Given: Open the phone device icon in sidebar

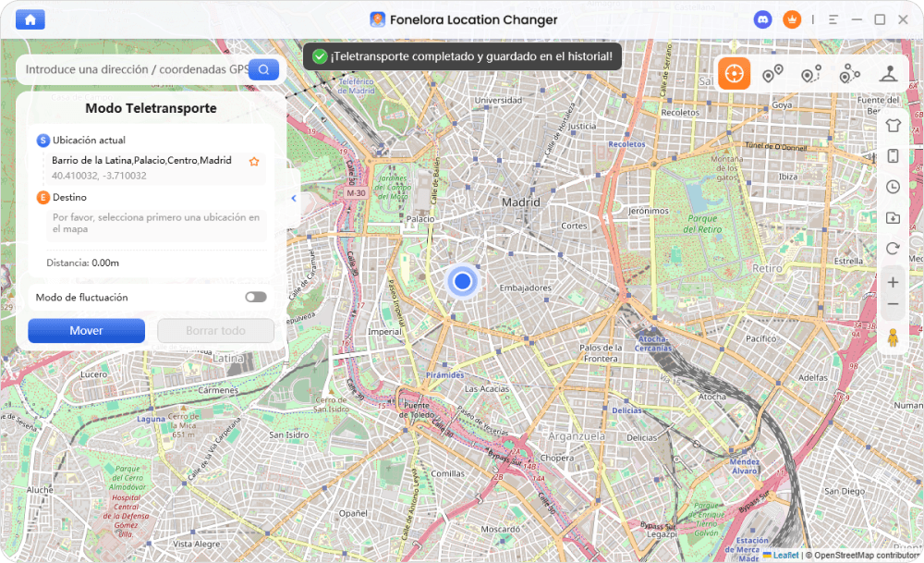Looking at the screenshot, I should coord(893,155).
